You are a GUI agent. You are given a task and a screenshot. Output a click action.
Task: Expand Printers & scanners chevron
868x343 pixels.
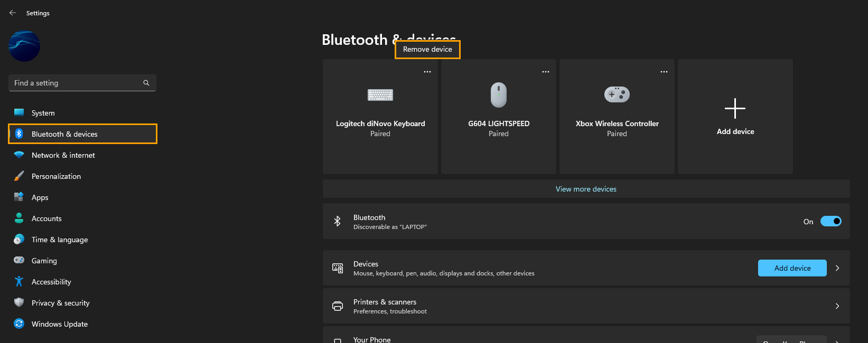[837, 306]
